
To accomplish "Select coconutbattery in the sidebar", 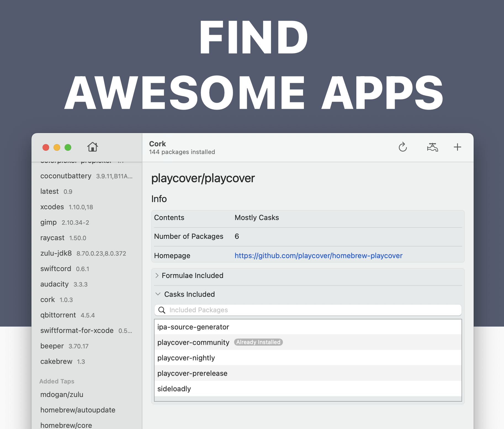I will click(x=87, y=176).
